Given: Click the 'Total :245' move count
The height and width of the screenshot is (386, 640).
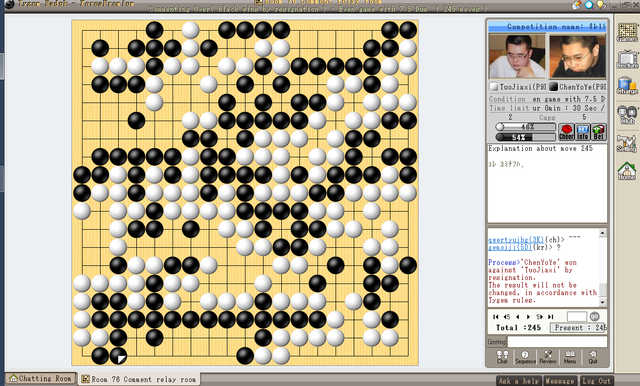Looking at the screenshot, I should pos(518,328).
